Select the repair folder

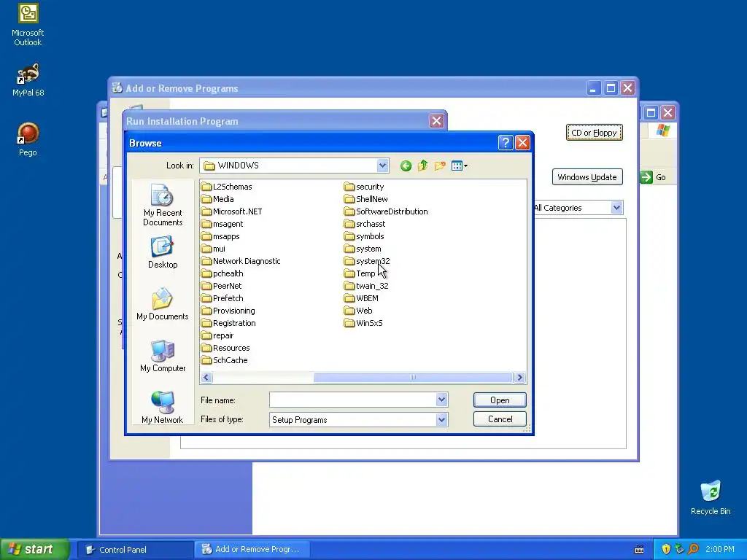217,335
